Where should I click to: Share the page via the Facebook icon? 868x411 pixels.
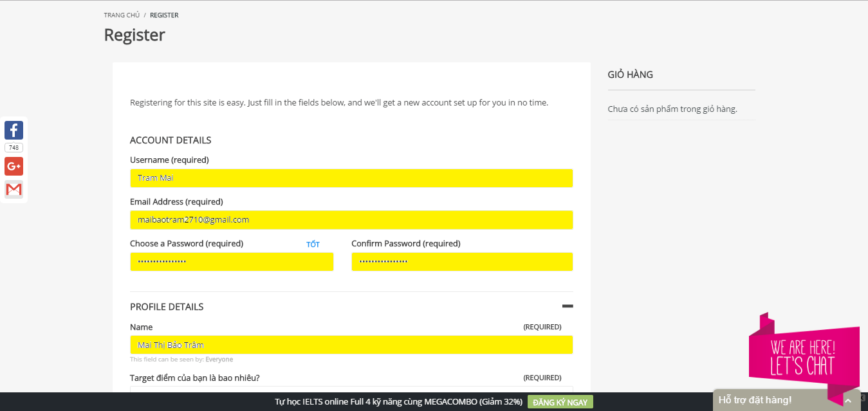14,130
